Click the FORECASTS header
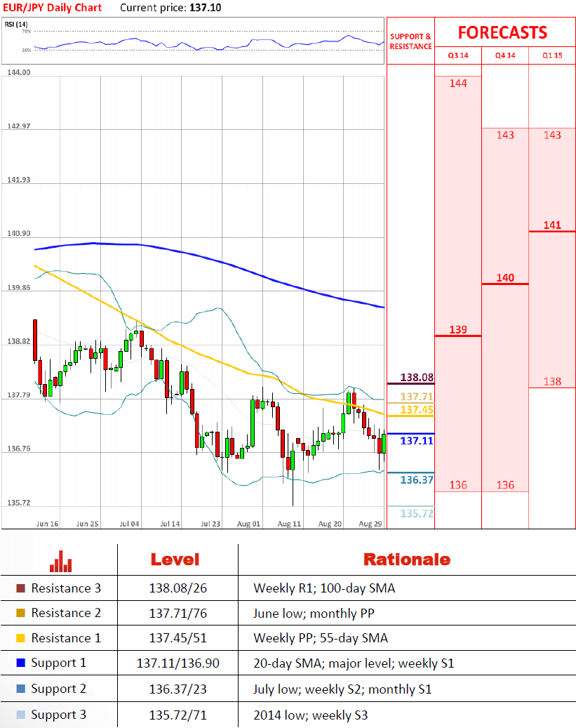The height and width of the screenshot is (728, 576). point(502,32)
